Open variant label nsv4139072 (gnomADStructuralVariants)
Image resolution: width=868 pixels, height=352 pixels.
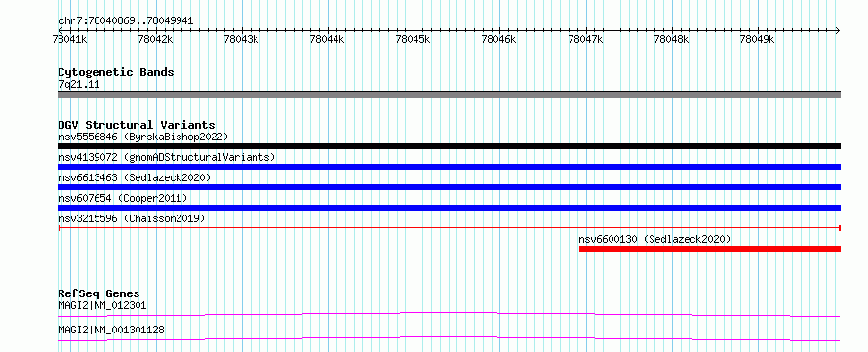(167, 157)
